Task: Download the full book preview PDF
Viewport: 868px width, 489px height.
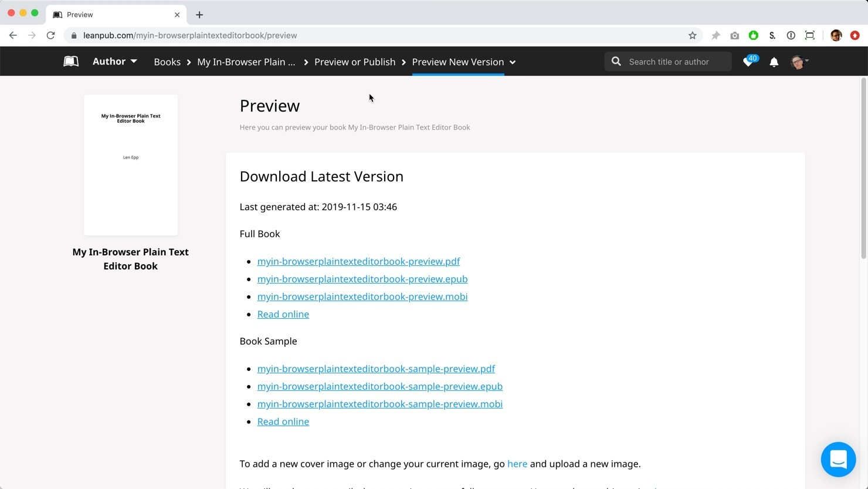Action: click(x=358, y=261)
